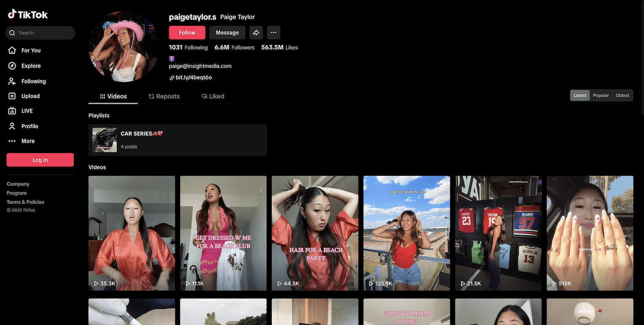Open the three-dot profile options button

273,33
